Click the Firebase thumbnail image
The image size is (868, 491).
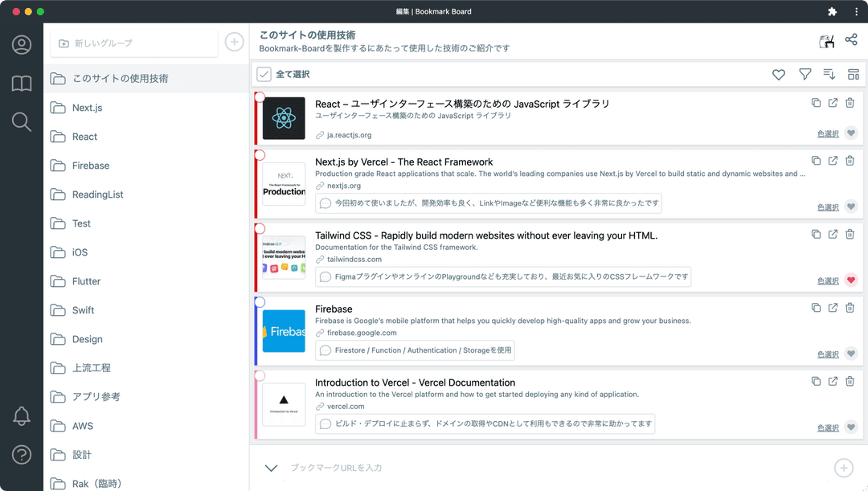284,331
